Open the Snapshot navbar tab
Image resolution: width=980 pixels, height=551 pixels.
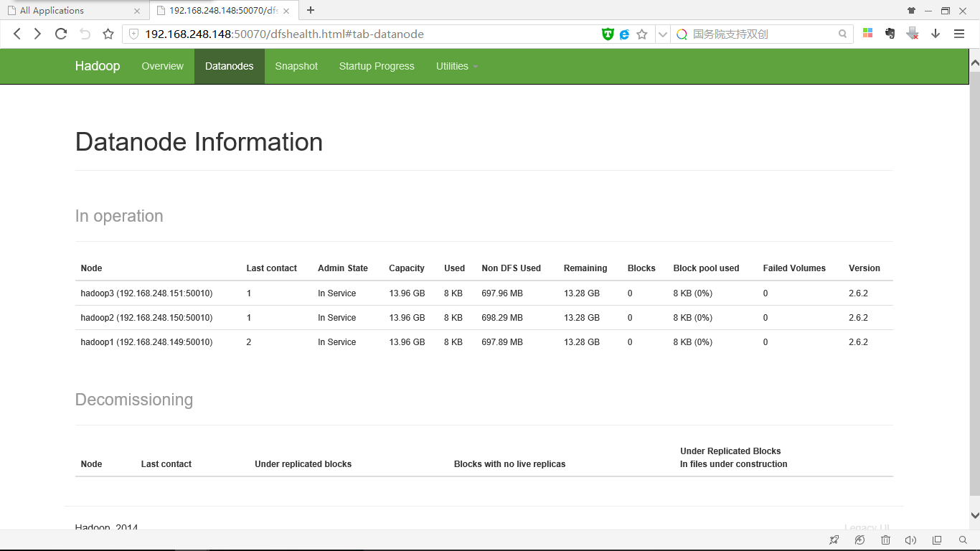click(x=296, y=66)
